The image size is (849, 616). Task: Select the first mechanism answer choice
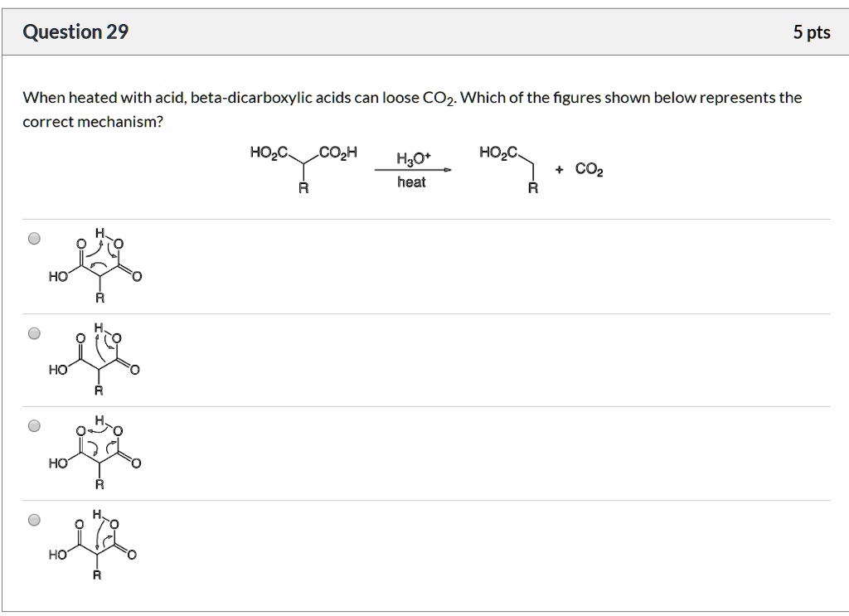pos(33,239)
